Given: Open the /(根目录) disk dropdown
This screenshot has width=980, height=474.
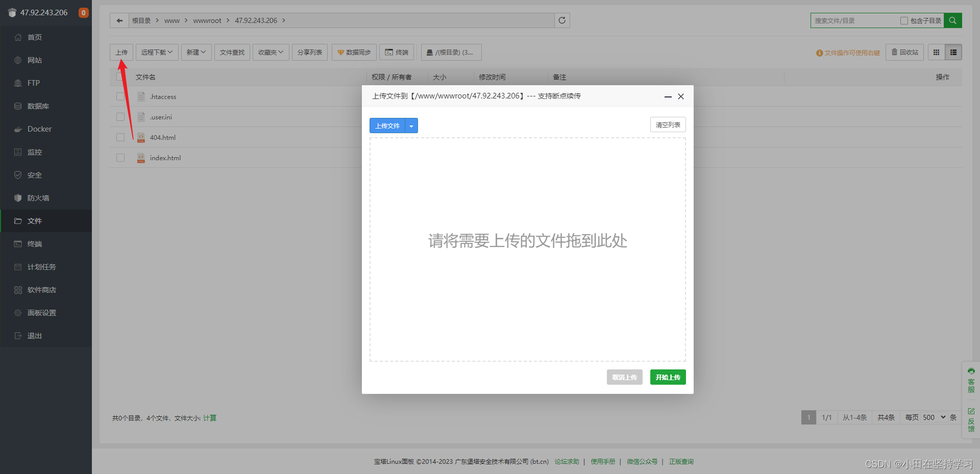Looking at the screenshot, I should [x=451, y=52].
